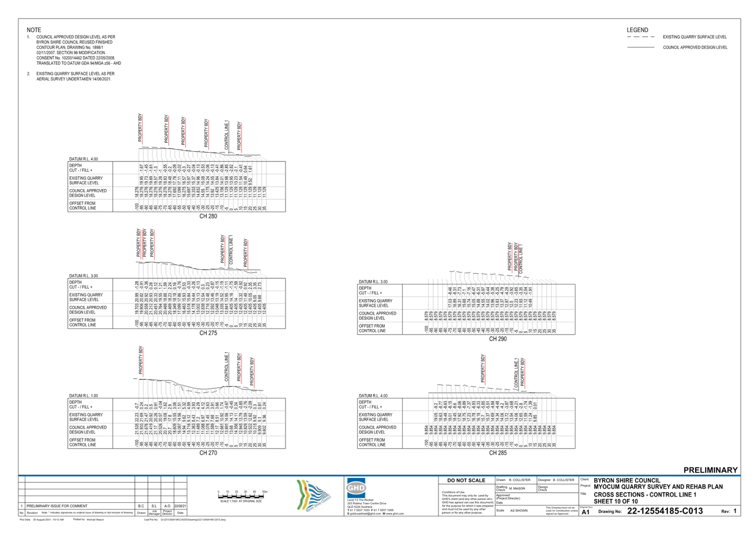Click the Byron Shire Council logo
Viewport: 756px width, 535px height.
coord(314,495)
